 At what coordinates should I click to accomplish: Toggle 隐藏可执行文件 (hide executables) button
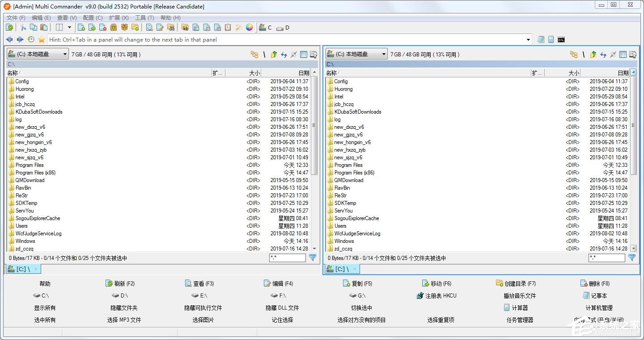coord(203,308)
